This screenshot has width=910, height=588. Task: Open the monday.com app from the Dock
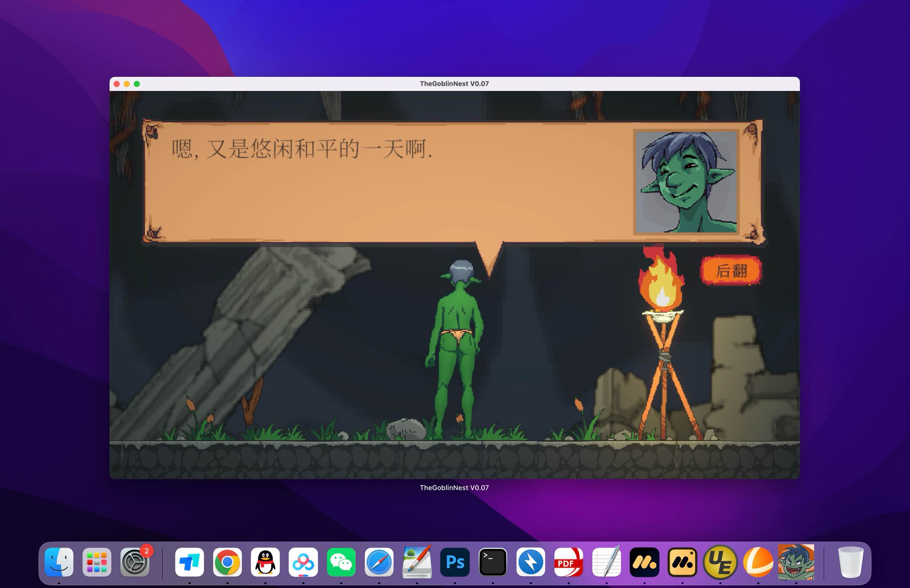pyautogui.click(x=644, y=562)
